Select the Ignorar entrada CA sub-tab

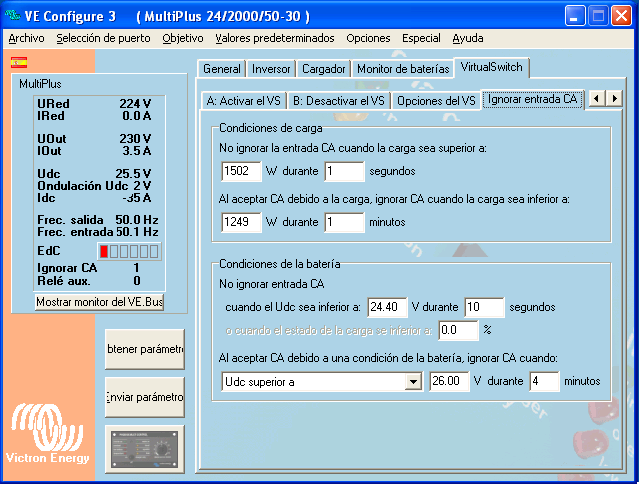pos(532,99)
